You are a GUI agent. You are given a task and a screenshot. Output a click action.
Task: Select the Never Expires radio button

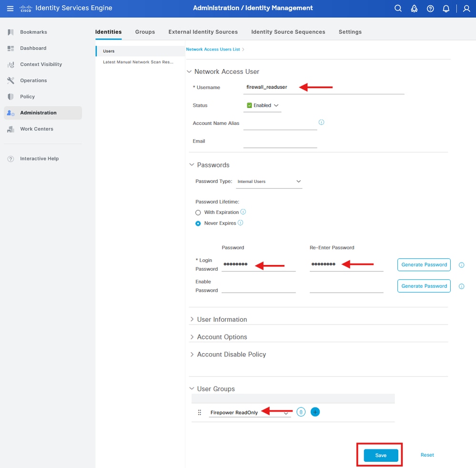point(198,223)
